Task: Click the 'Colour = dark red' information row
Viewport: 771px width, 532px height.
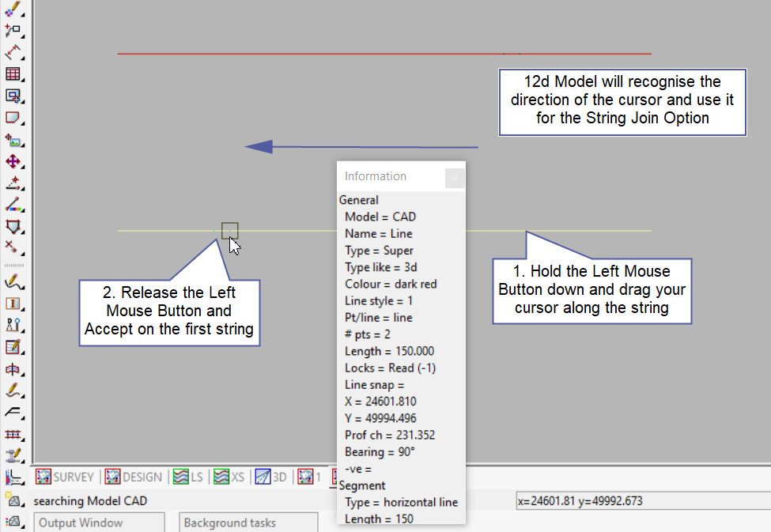Action: (x=391, y=285)
